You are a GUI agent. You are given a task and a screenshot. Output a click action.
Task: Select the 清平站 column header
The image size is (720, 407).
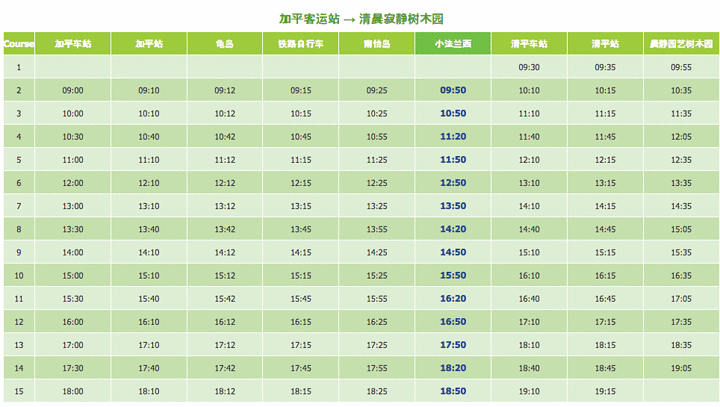pyautogui.click(x=605, y=44)
